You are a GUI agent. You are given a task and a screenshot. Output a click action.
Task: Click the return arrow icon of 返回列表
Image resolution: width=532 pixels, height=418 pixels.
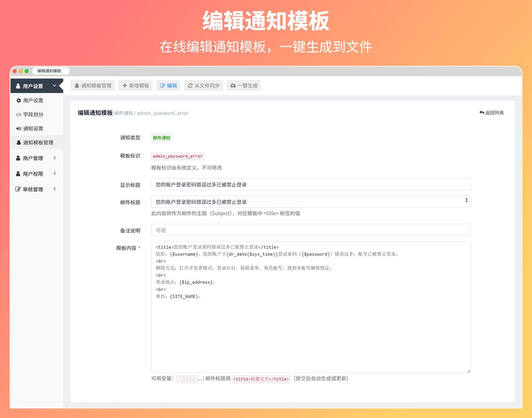482,113
